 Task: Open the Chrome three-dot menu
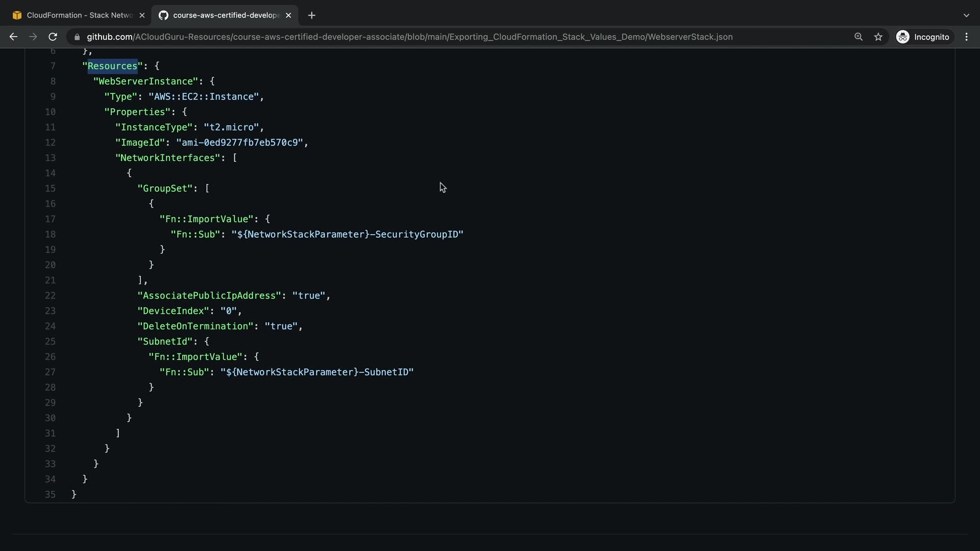pos(966,37)
